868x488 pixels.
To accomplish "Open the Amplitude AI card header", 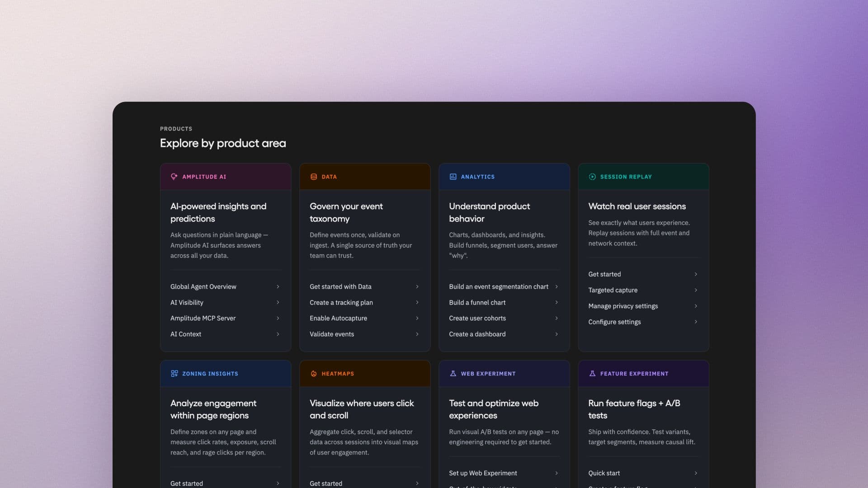I will tap(226, 177).
